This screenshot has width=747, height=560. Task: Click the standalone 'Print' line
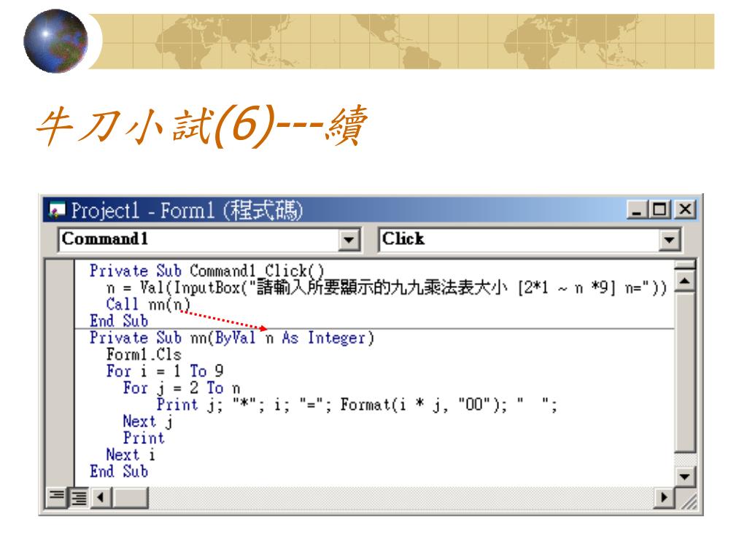click(x=144, y=437)
